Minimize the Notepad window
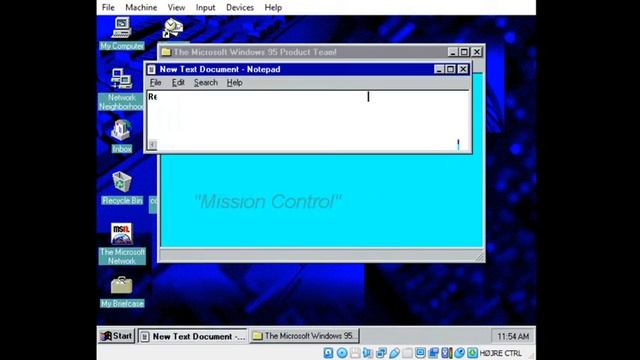Viewport: 640px width, 360px height. (x=439, y=69)
